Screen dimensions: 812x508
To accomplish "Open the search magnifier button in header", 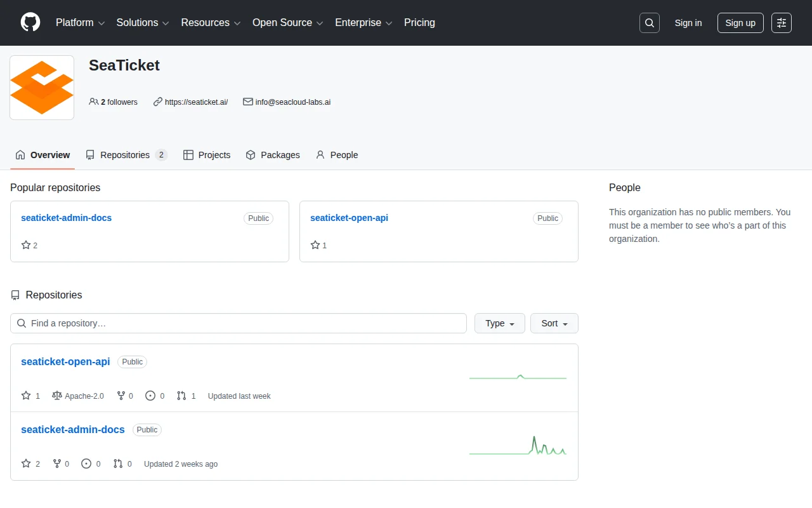I will (650, 23).
